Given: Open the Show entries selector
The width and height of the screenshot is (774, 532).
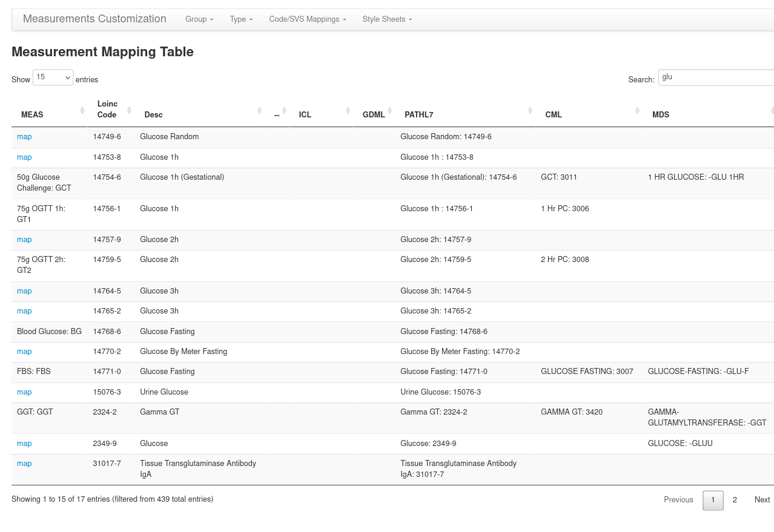Looking at the screenshot, I should (52, 77).
